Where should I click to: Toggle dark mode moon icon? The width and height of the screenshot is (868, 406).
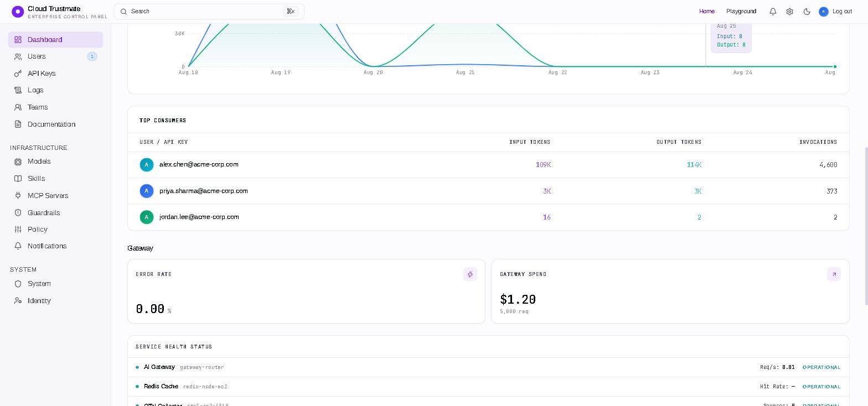(x=807, y=11)
